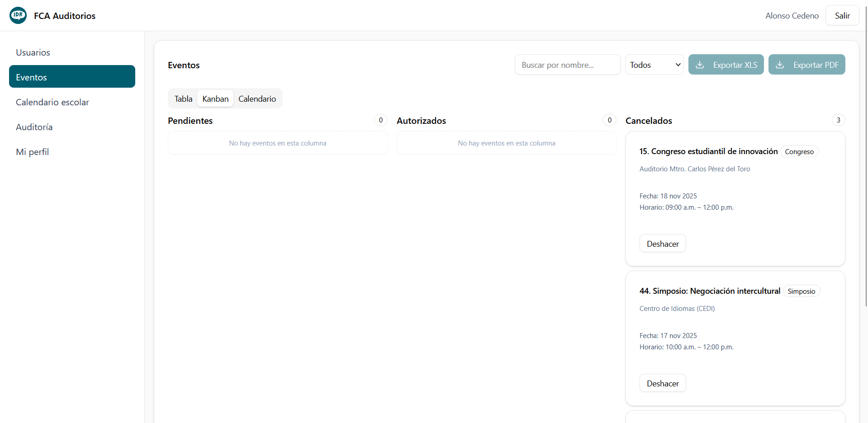Select title '44. Simposio: Negociación intercultural'
This screenshot has width=868, height=423.
tap(710, 291)
